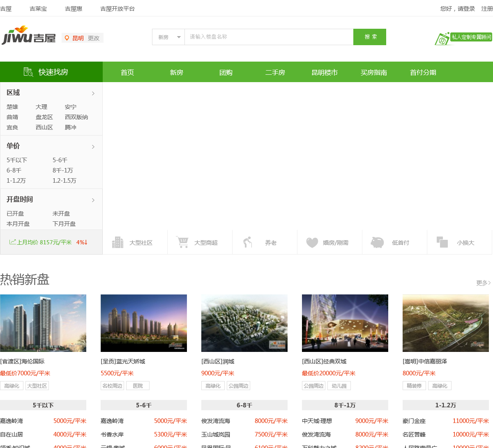Open the 新房 nav tab

coord(177,72)
